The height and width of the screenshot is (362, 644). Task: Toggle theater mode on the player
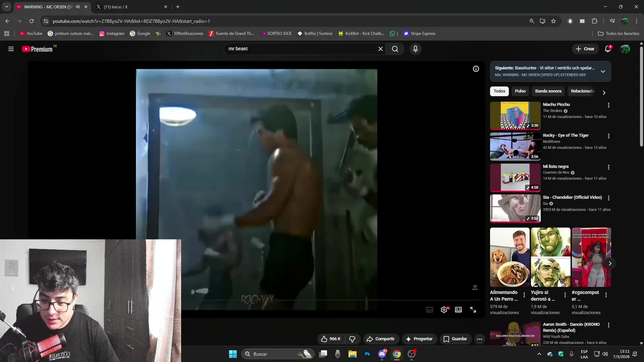pyautogui.click(x=458, y=310)
